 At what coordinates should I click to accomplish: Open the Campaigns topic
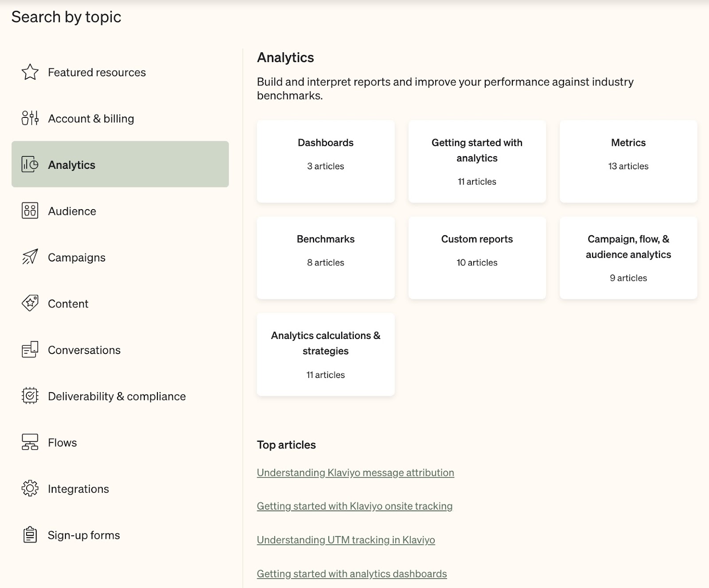coord(77,257)
